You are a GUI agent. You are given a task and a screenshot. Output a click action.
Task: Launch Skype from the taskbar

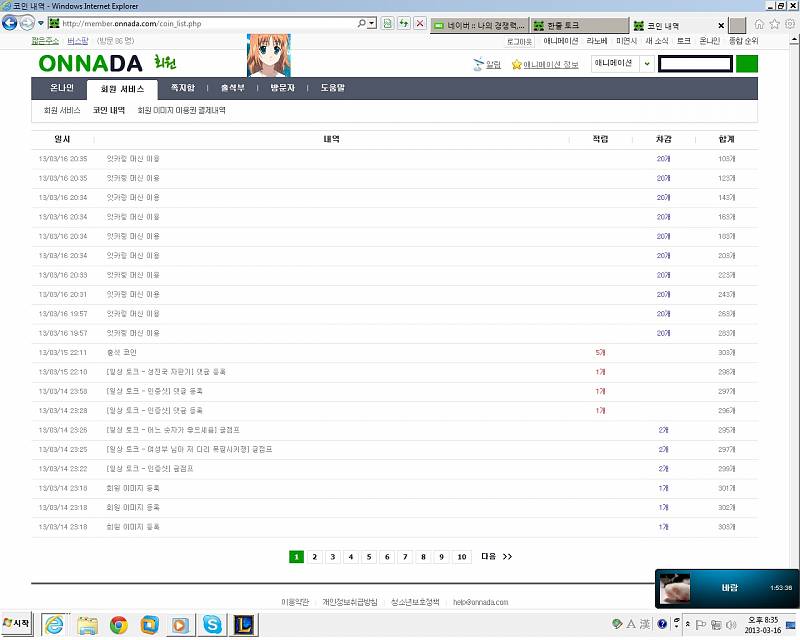pos(212,625)
